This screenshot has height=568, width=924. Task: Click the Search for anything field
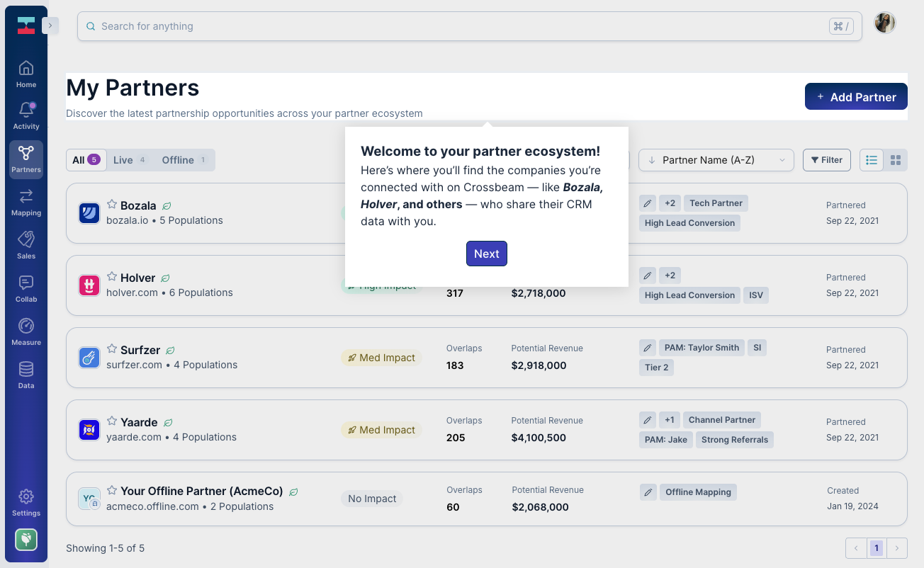coord(453,26)
